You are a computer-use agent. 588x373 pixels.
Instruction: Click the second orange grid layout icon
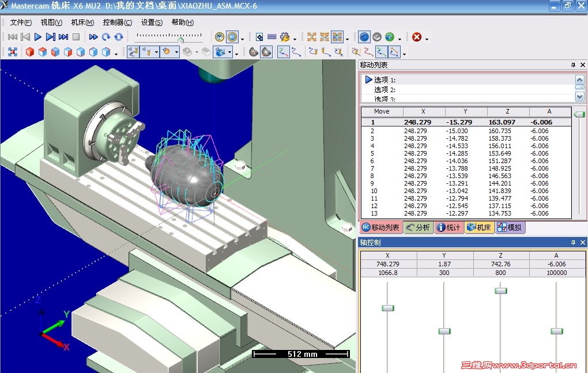coord(325,37)
